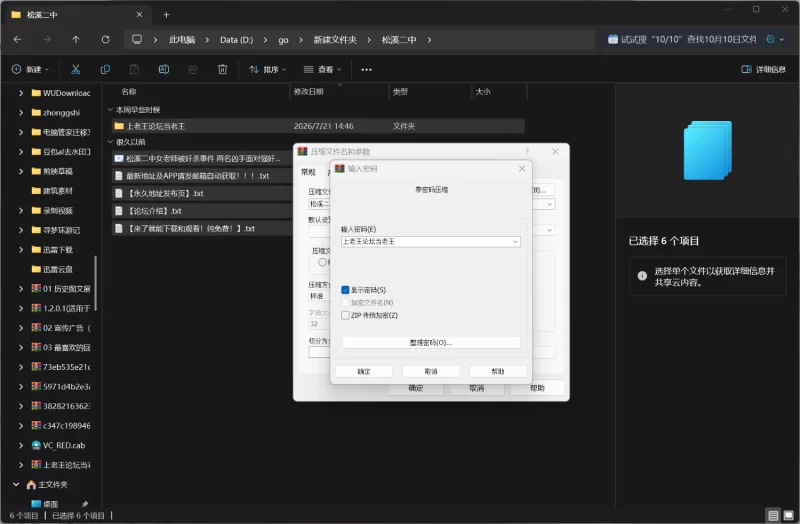Image resolution: width=800 pixels, height=524 pixels.
Task: Toggle the 显示密码(S) checkbox
Action: (345, 290)
